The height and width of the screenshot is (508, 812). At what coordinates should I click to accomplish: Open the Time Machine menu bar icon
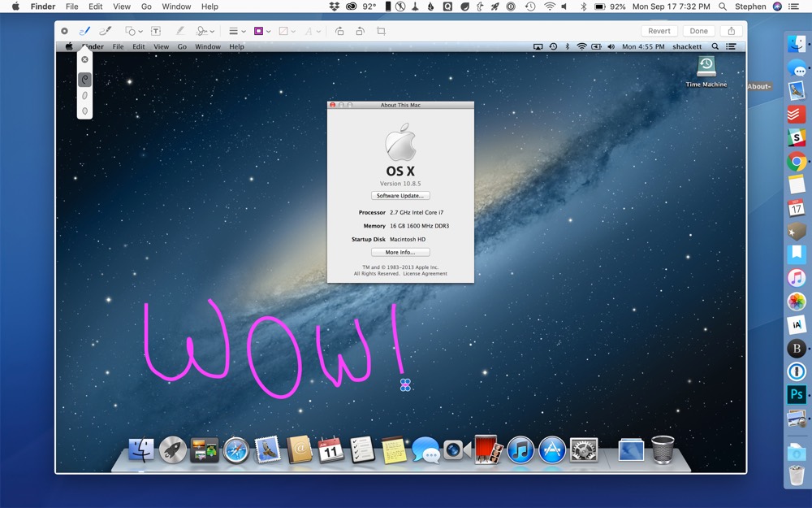pos(530,7)
